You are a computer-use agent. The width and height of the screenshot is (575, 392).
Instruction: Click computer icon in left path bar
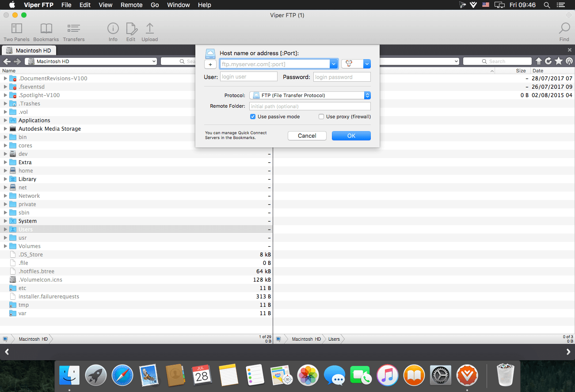pyautogui.click(x=5, y=339)
